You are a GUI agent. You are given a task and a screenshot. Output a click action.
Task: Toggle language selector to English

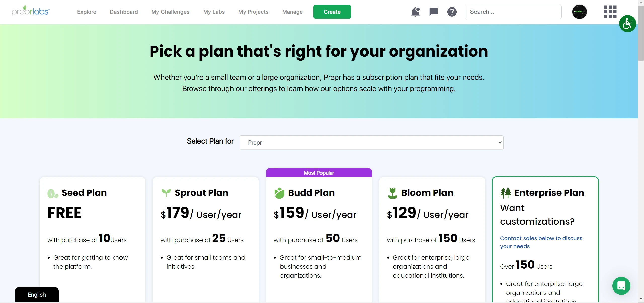[x=36, y=294]
